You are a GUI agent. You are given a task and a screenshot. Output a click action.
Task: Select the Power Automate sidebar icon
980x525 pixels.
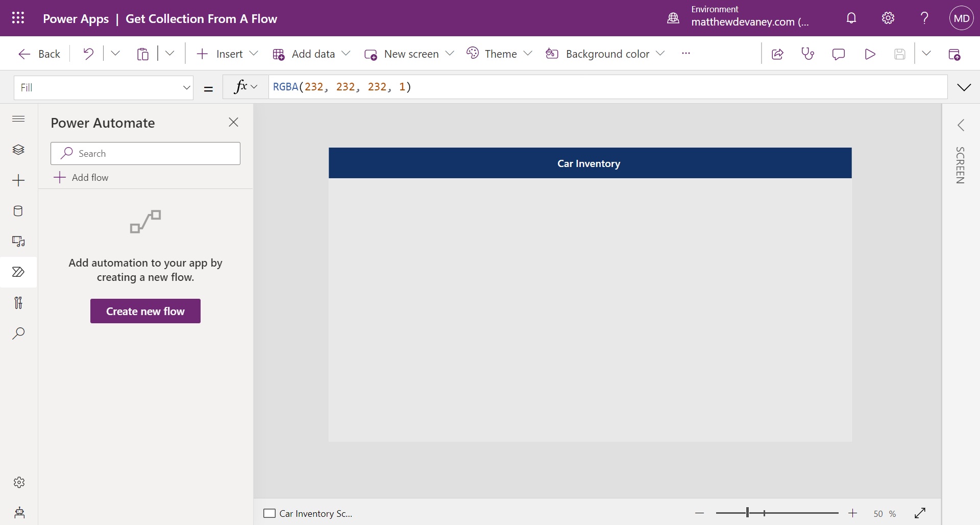[x=18, y=272]
